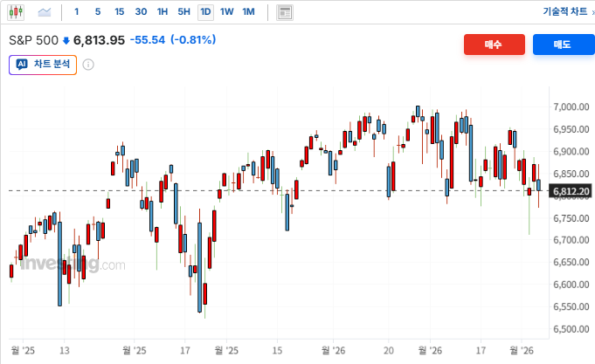
Task: Click the 6,812.20 current price label
Action: click(571, 191)
